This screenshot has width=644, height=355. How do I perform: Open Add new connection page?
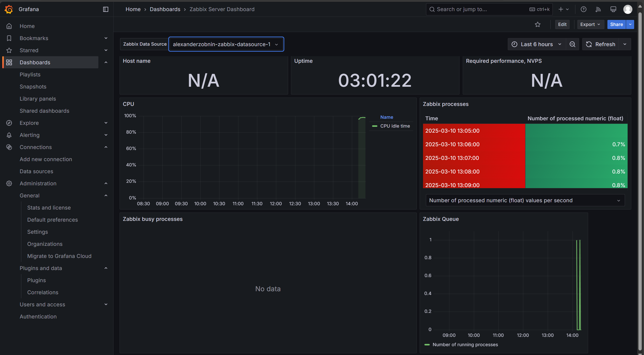click(46, 159)
